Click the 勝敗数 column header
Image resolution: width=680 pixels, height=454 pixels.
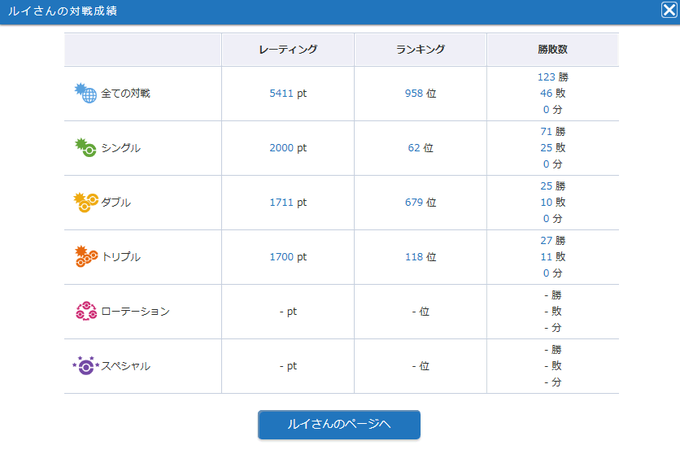click(x=552, y=49)
